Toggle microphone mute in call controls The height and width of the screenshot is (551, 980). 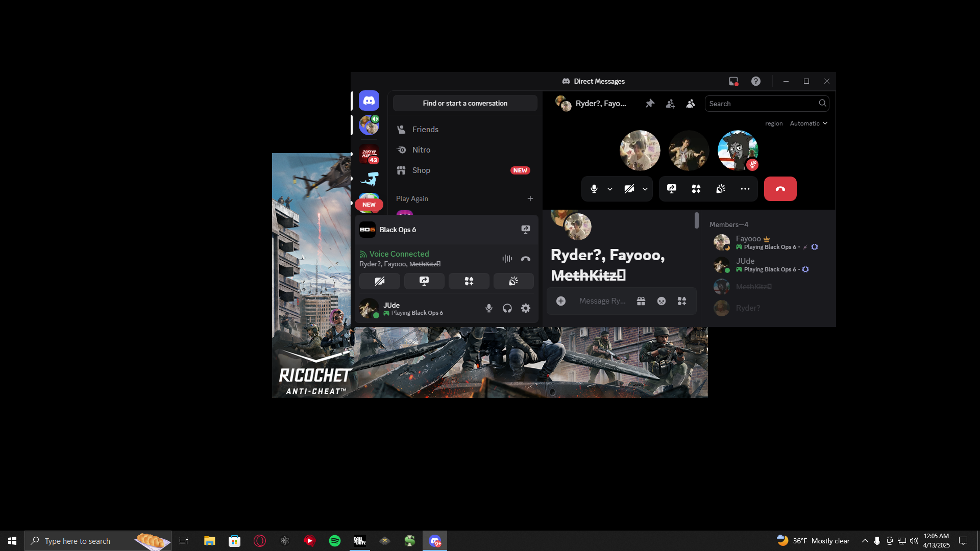point(594,189)
